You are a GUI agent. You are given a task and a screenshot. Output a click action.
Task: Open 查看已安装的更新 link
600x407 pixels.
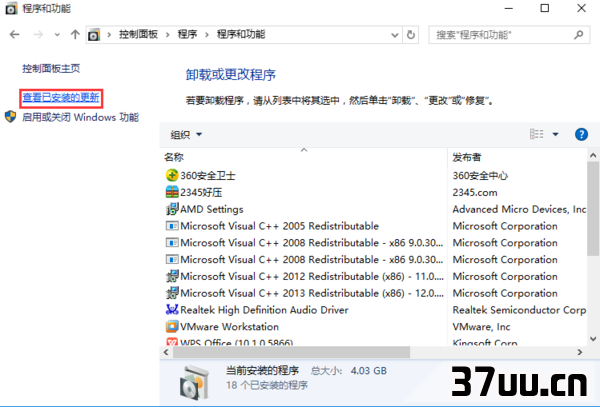point(61,98)
